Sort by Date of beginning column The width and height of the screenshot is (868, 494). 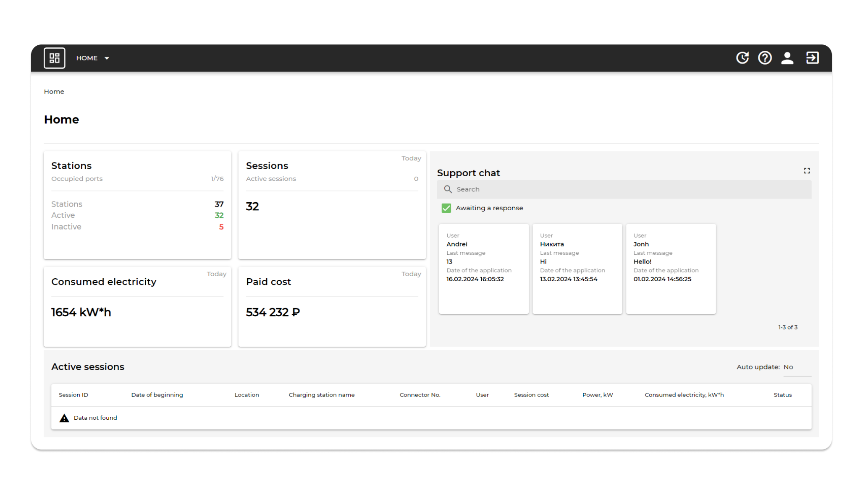[x=157, y=395]
